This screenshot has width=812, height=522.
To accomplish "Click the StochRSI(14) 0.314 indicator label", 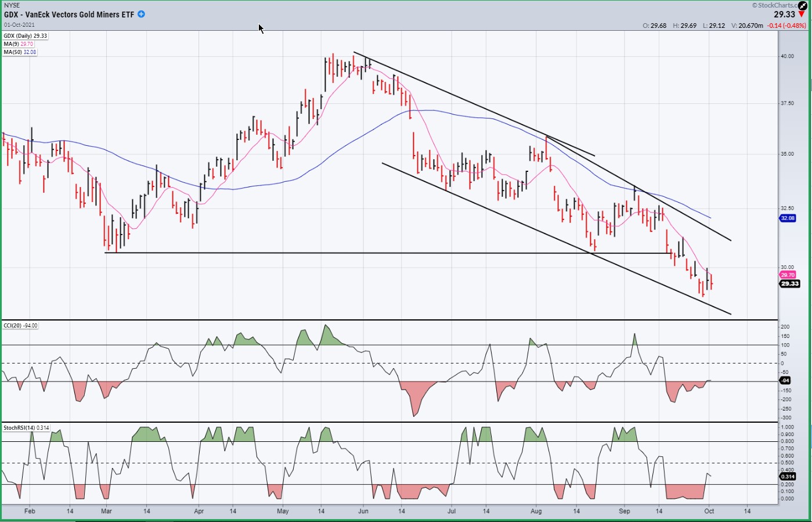I will pos(27,428).
